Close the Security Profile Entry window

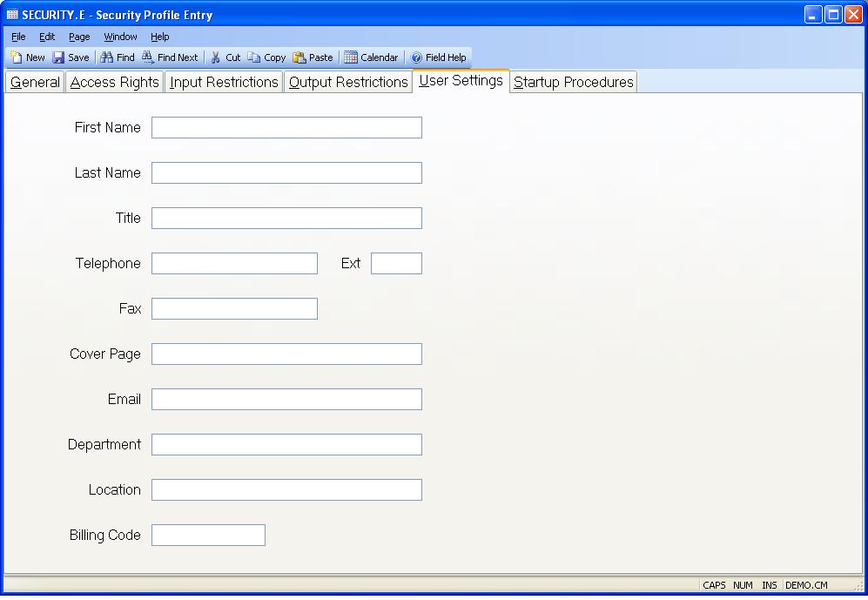pos(853,15)
